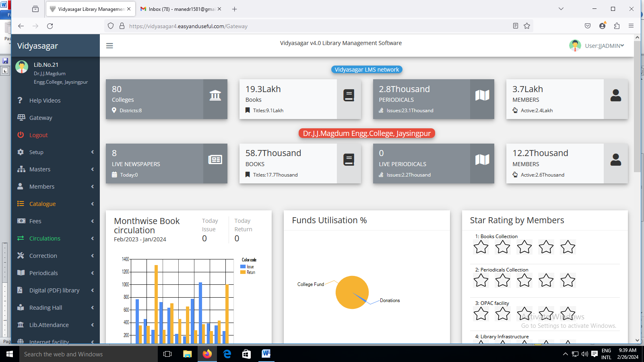
Task: Bookmark this page with the star icon
Action: 527,26
